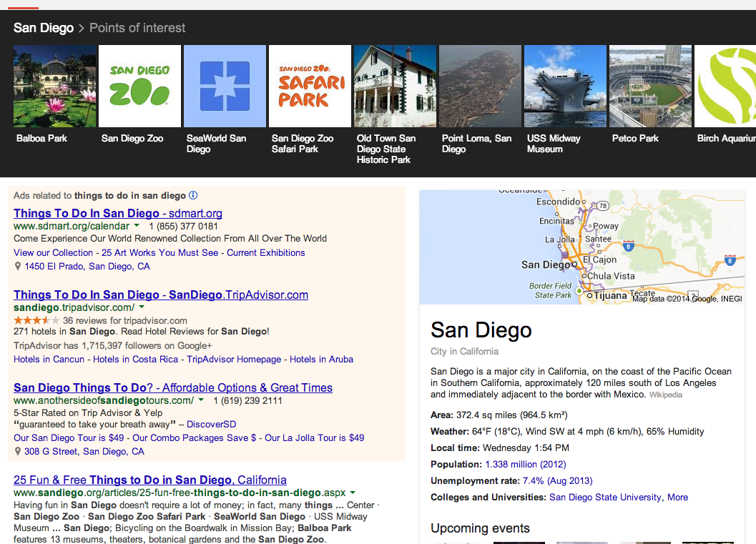This screenshot has height=544, width=756.
Task: Click map pin icon next to 1450 El Prado
Action: click(x=18, y=267)
